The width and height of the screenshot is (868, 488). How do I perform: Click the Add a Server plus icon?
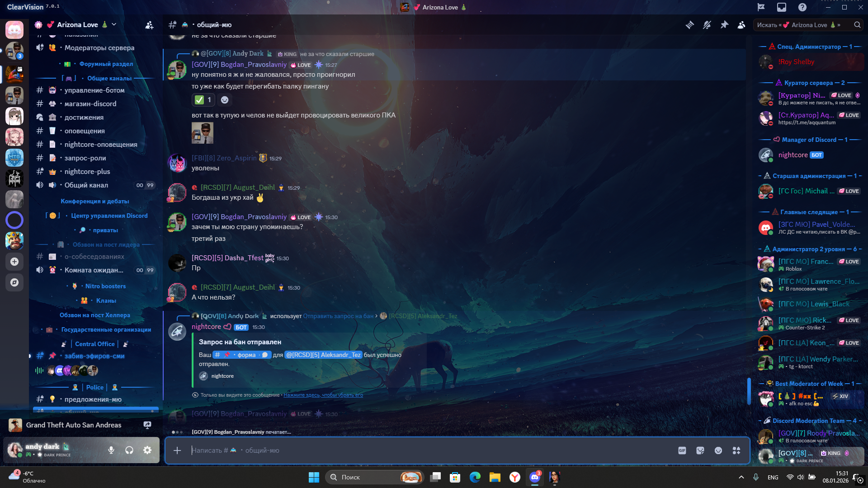(x=14, y=262)
